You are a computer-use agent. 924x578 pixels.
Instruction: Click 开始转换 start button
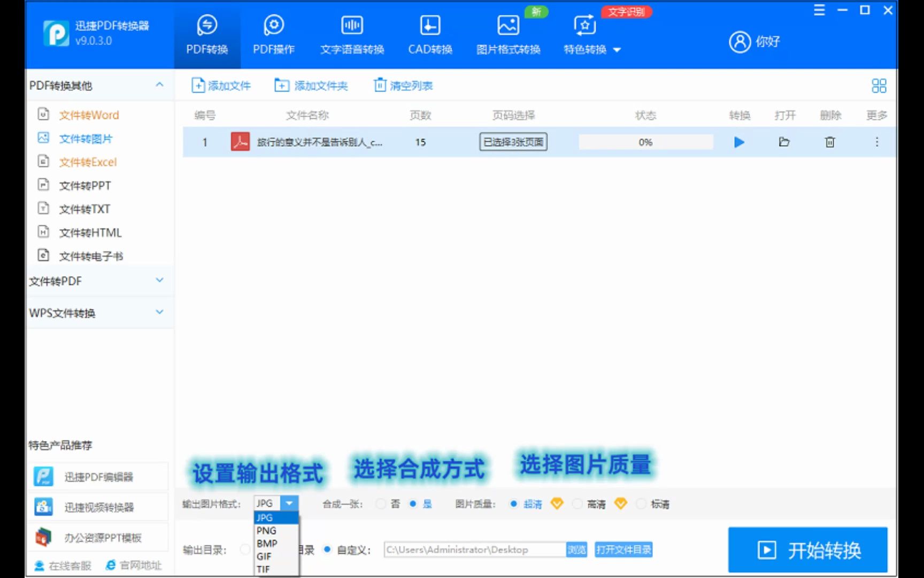pyautogui.click(x=807, y=550)
